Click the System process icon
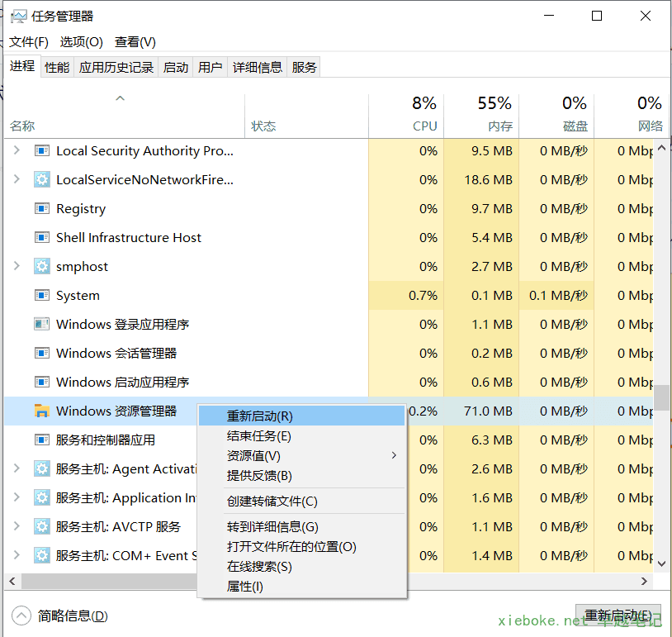This screenshot has height=637, width=672. 41,296
